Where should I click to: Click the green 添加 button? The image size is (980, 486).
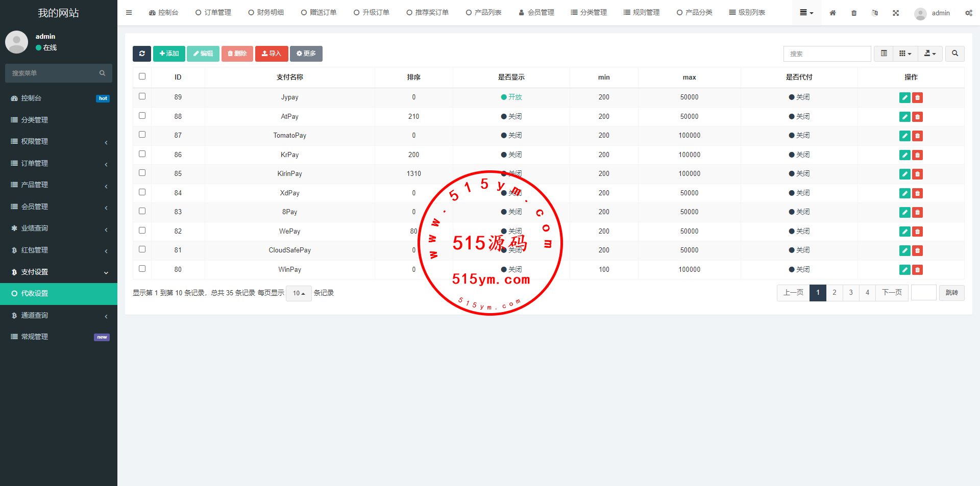[169, 54]
